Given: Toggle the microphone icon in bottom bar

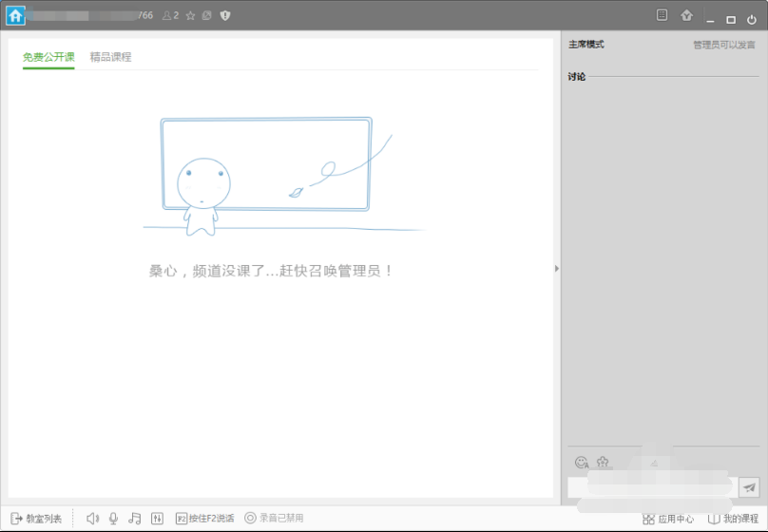Looking at the screenshot, I should coord(113,518).
